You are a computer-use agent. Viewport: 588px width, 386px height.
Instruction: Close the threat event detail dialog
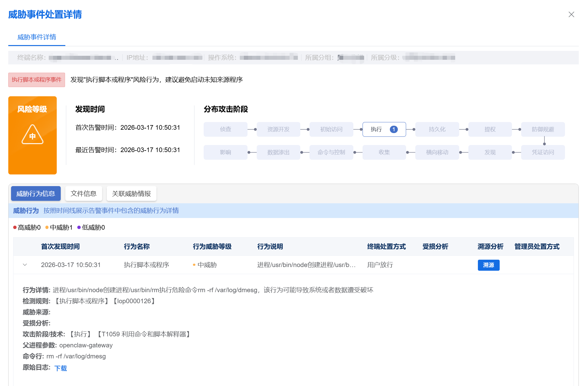pos(571,14)
